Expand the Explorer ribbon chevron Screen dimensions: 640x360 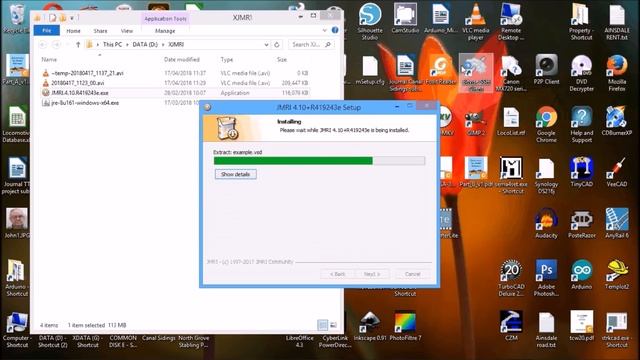(324, 30)
